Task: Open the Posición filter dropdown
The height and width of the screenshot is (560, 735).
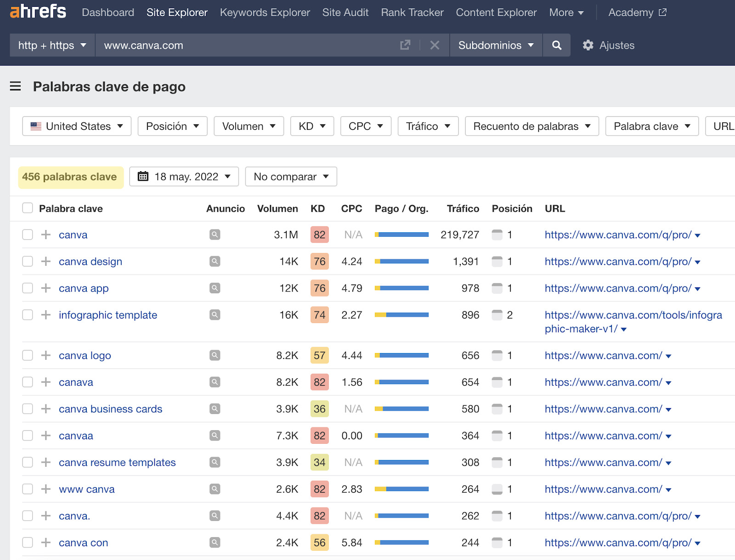Action: click(x=173, y=126)
